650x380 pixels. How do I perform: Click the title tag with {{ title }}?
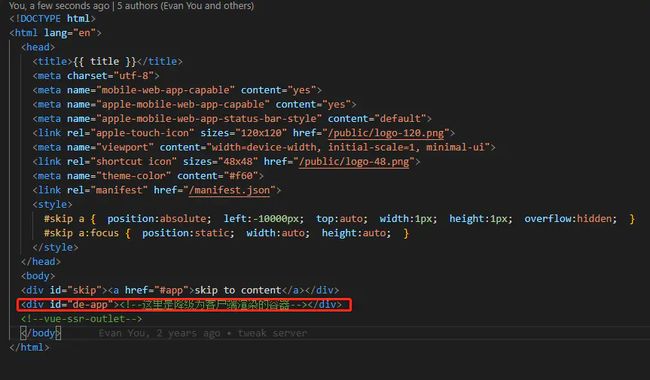point(107,61)
